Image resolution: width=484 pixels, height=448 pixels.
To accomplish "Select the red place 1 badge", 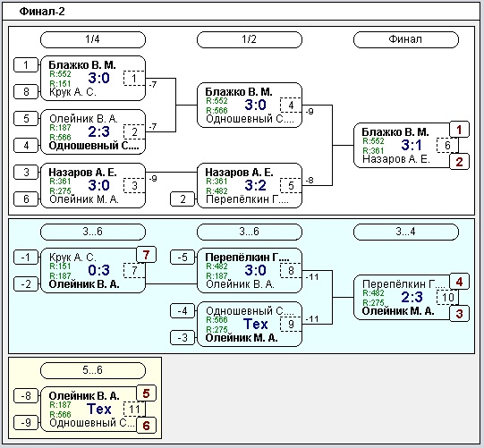I will (459, 130).
